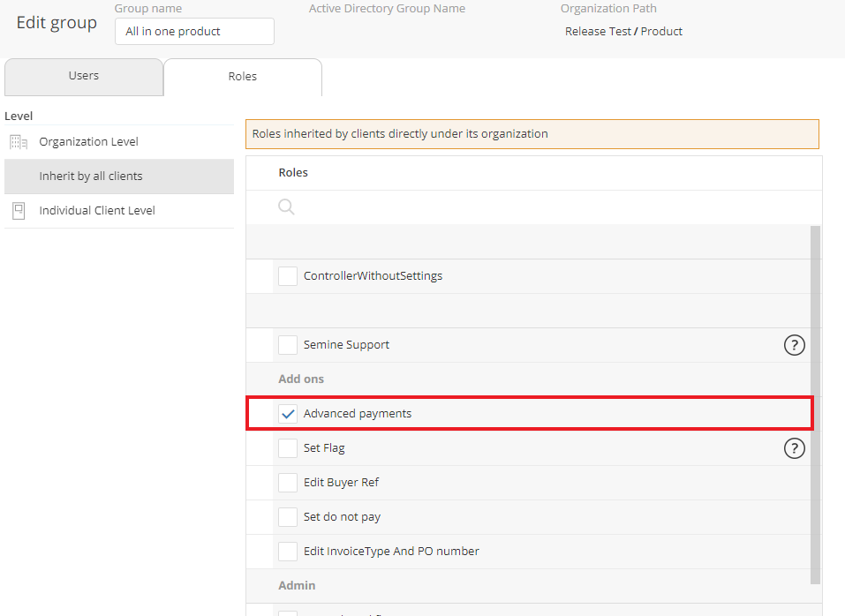This screenshot has width=845, height=616.
Task: Switch to the Users tab
Action: 84,76
